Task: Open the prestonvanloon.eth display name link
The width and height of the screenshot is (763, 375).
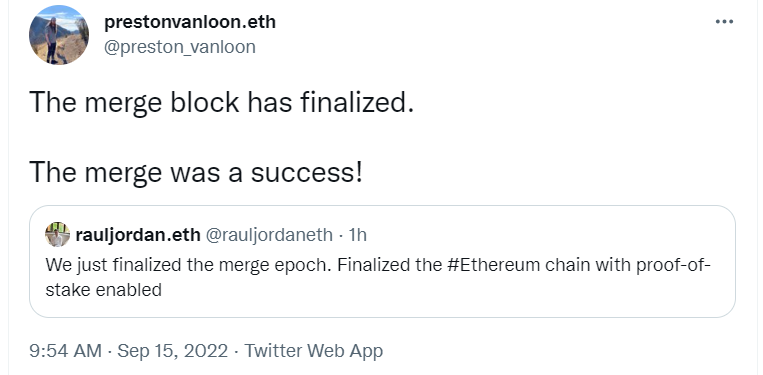Action: click(x=190, y=22)
